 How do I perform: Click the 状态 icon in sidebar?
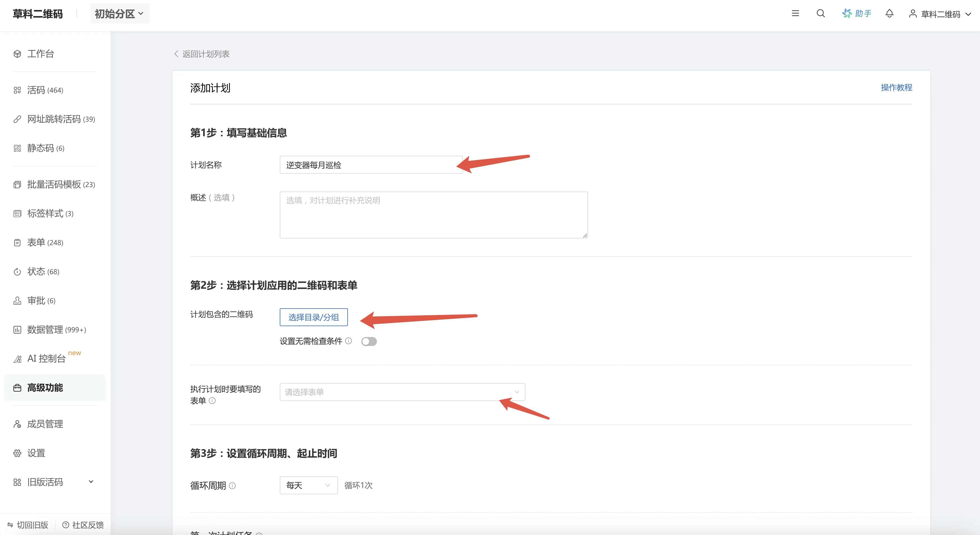tap(17, 272)
